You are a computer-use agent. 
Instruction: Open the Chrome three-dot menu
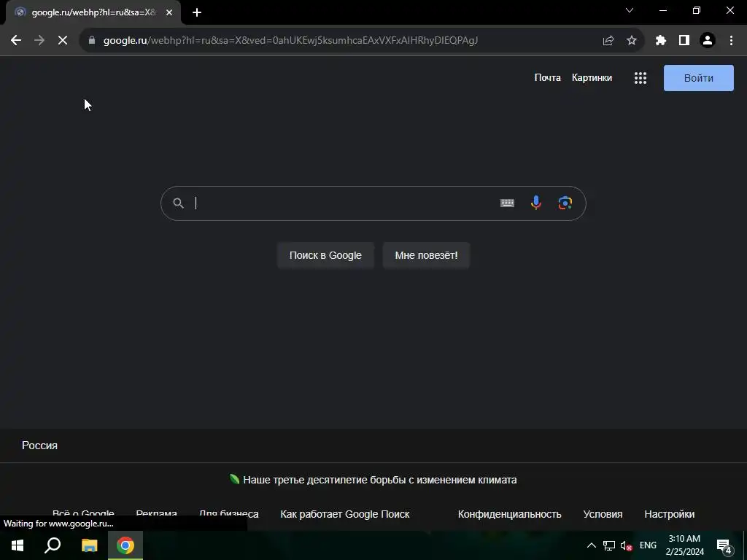(731, 41)
